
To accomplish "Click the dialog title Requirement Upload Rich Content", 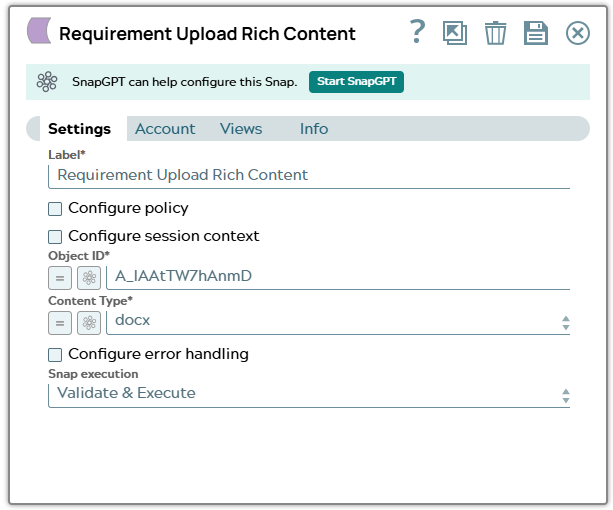I will [x=207, y=34].
